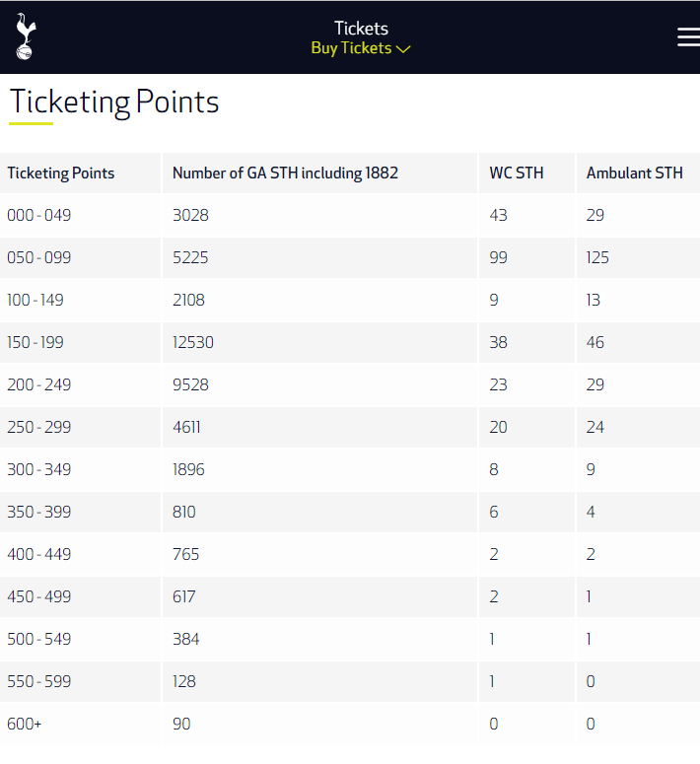Select the 000 - 049 points row
The height and width of the screenshot is (764, 700).
coord(350,215)
